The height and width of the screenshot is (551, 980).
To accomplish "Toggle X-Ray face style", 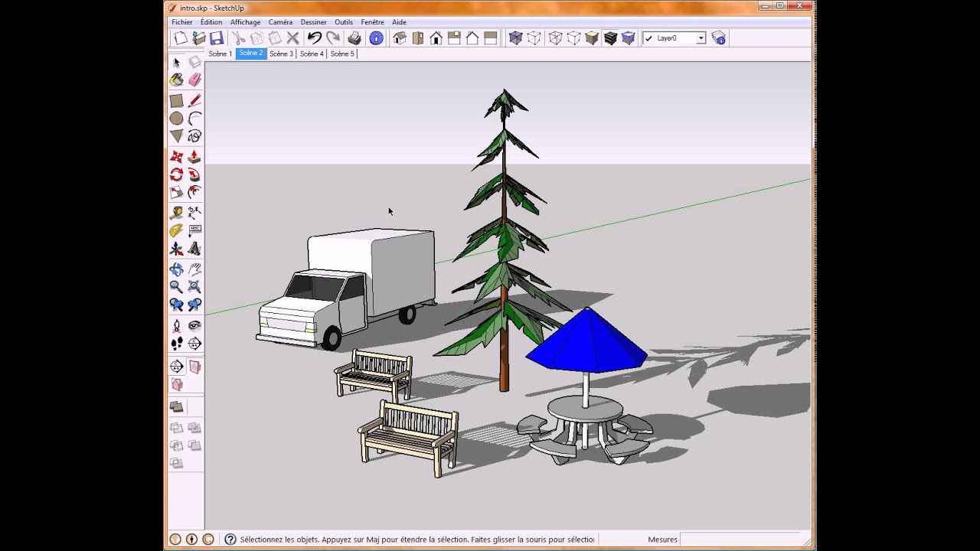I will click(x=515, y=37).
